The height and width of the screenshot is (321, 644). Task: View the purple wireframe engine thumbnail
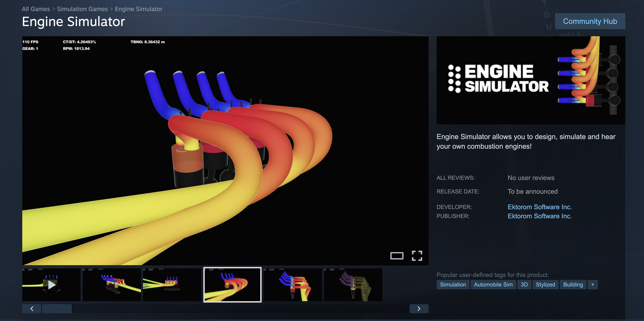[353, 285]
